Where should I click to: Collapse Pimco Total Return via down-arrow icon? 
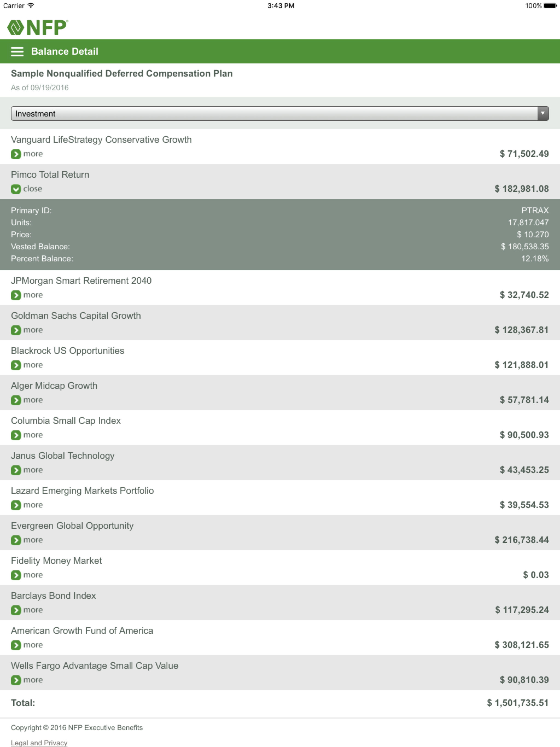[16, 189]
